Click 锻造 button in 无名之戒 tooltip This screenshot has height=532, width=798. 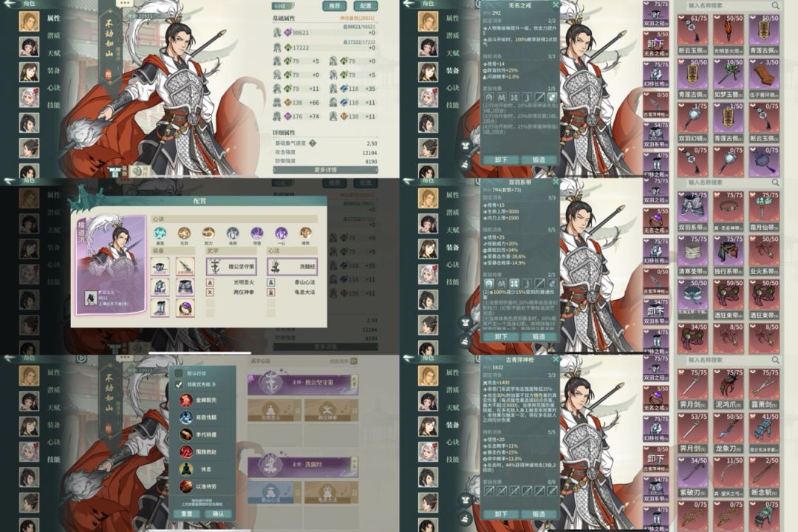(x=538, y=160)
